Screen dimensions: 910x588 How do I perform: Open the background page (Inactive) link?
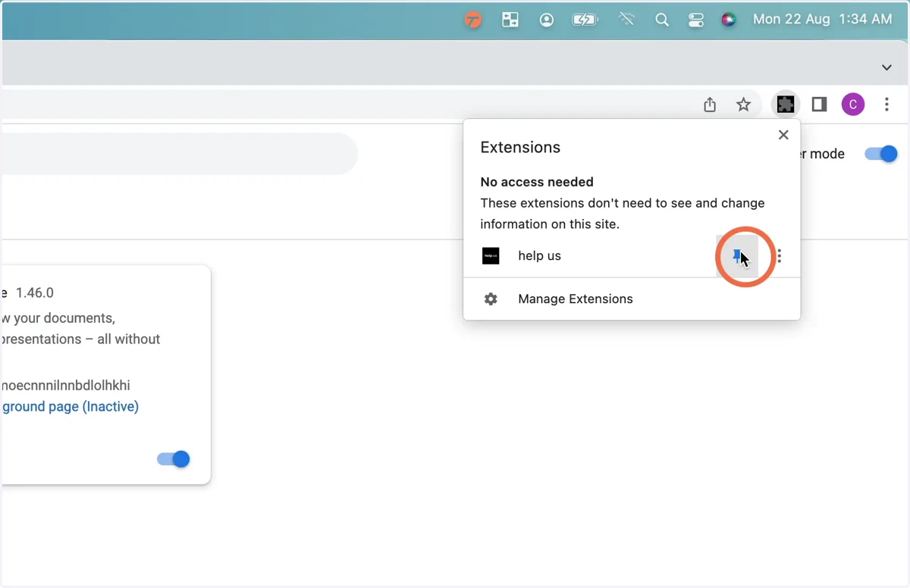tap(70, 406)
